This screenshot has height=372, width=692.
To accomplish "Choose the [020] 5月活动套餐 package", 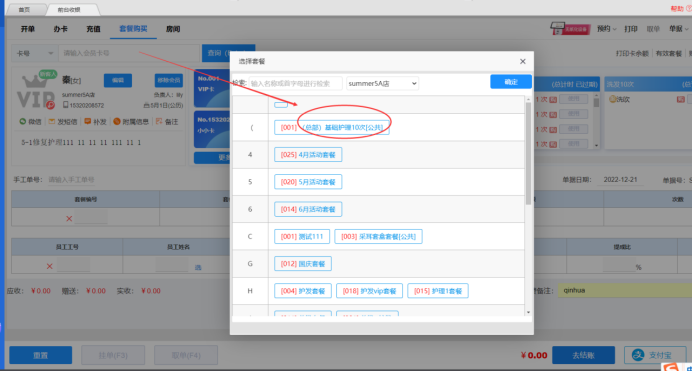I will click(x=308, y=182).
